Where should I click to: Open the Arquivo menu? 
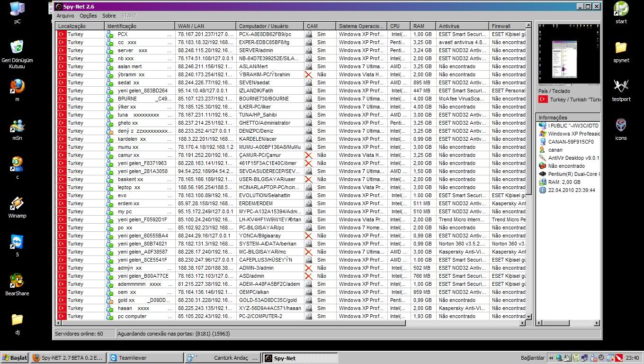[64, 16]
